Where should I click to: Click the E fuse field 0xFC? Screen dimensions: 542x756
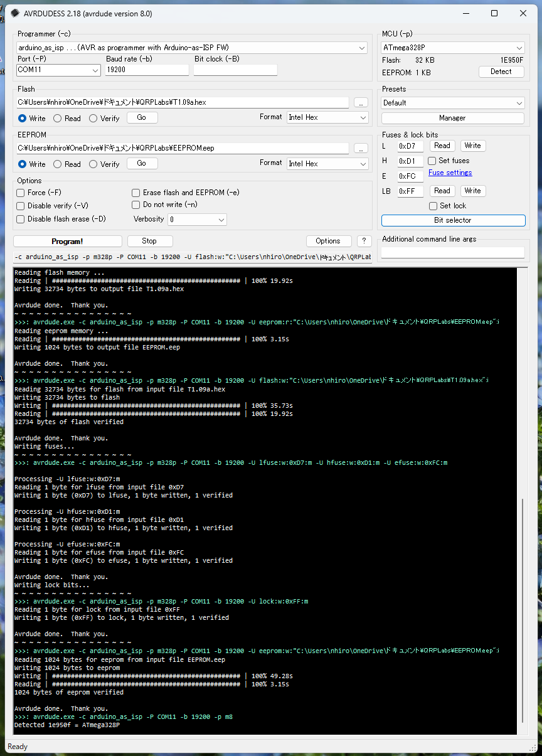(410, 176)
